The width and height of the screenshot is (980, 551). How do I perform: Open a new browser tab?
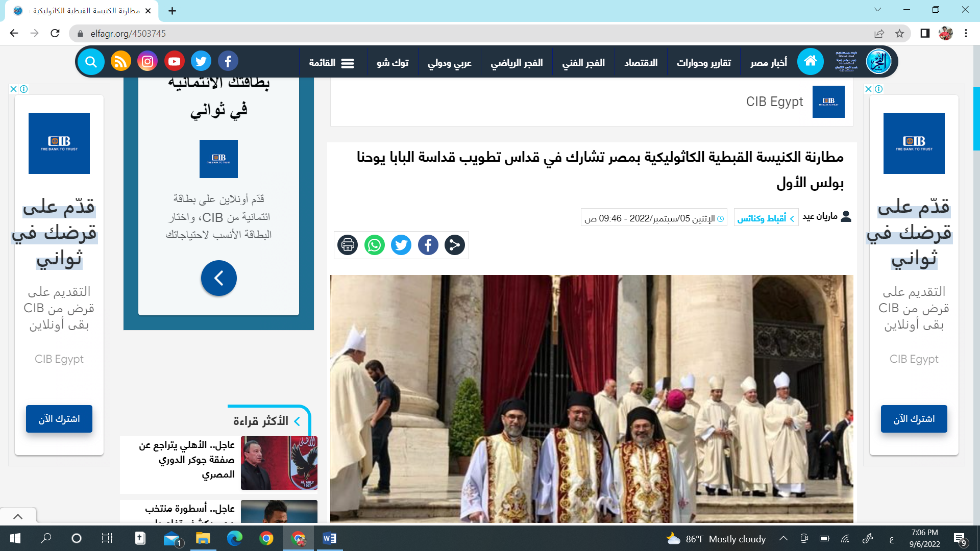[173, 11]
